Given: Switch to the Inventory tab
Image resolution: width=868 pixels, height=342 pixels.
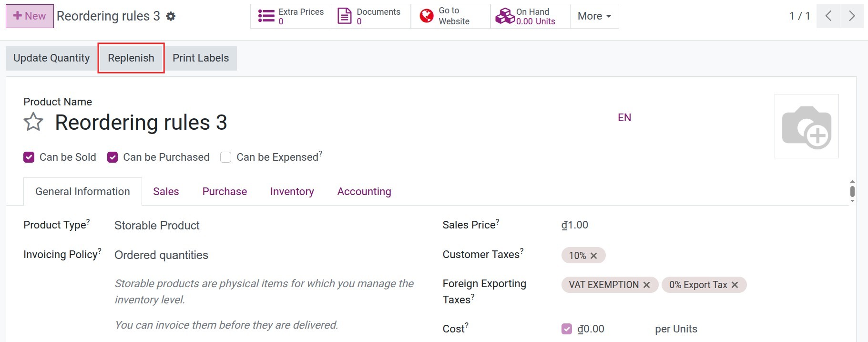Looking at the screenshot, I should point(292,192).
